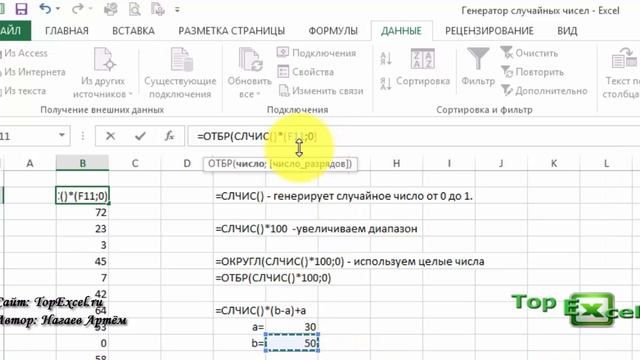640x360 pixels.
Task: Click the Enter checkmark in formula bar
Action: [x=140, y=136]
